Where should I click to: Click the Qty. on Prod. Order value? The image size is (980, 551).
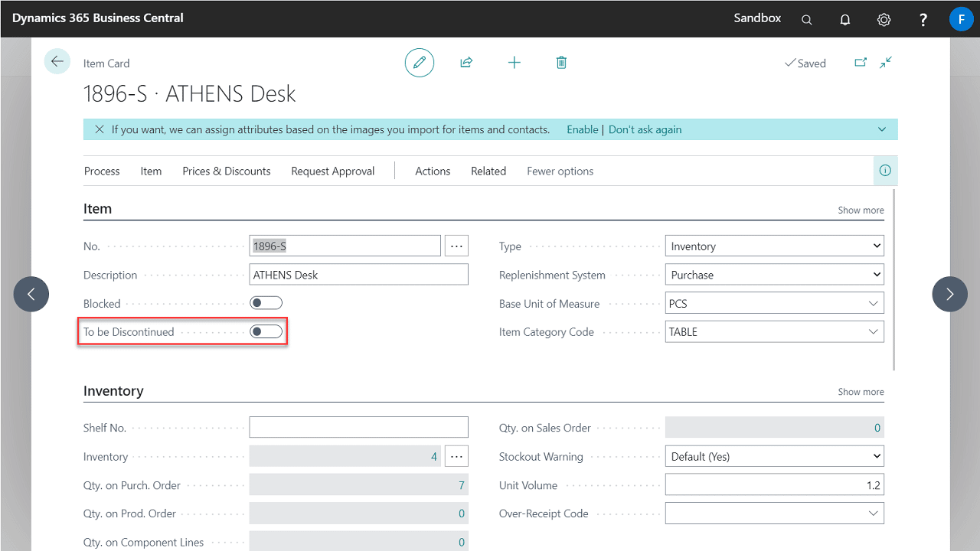tap(359, 514)
